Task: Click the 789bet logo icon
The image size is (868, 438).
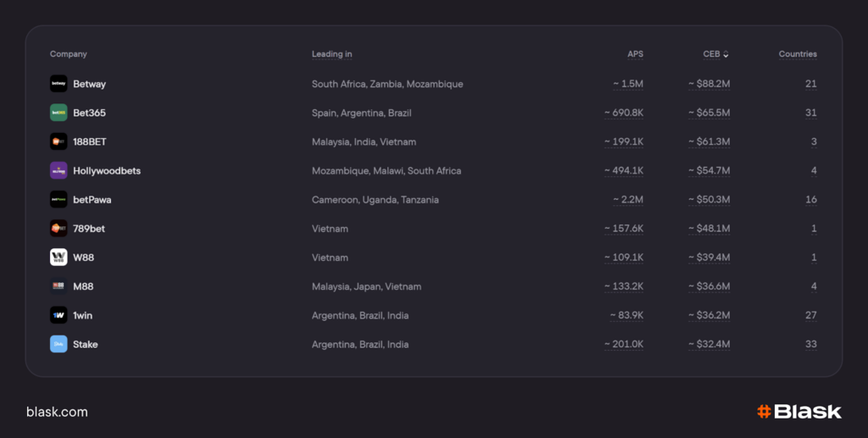Action: tap(58, 229)
